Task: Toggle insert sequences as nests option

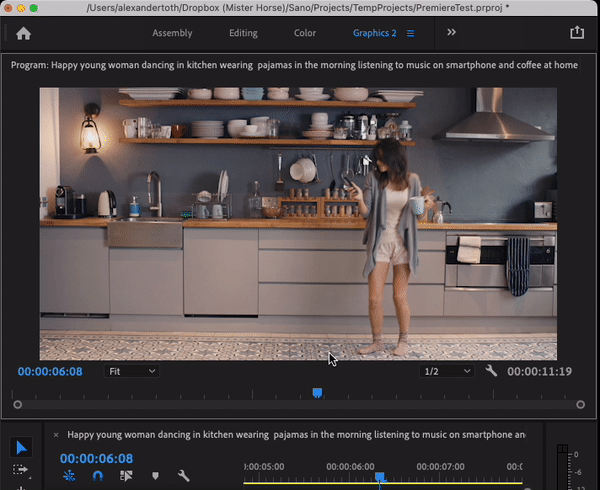Action: 69,476
